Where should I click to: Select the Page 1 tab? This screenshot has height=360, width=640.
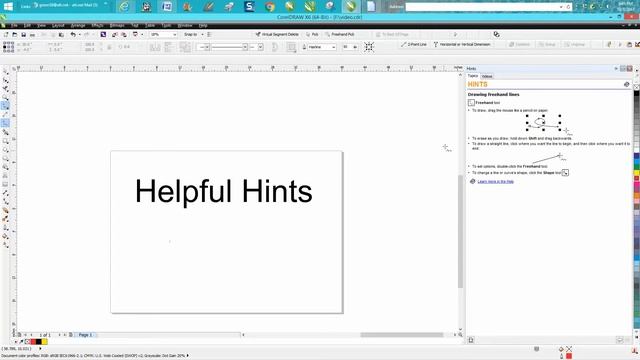[85, 335]
